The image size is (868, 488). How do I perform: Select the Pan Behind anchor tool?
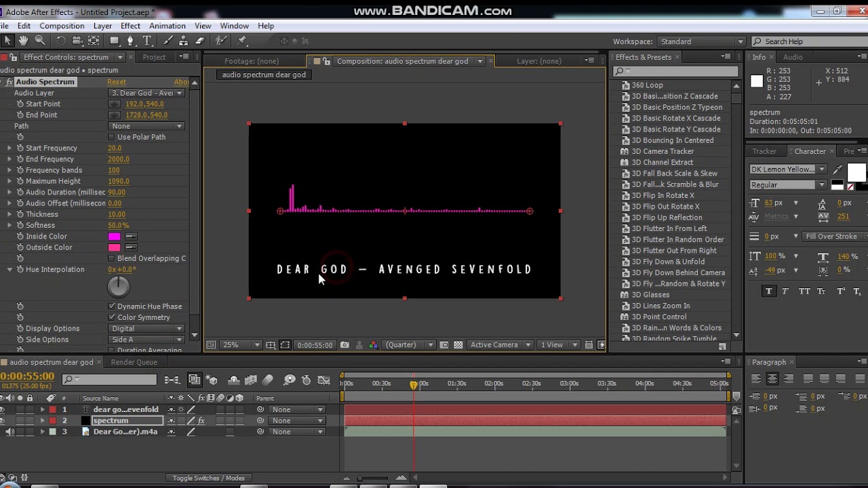point(94,41)
